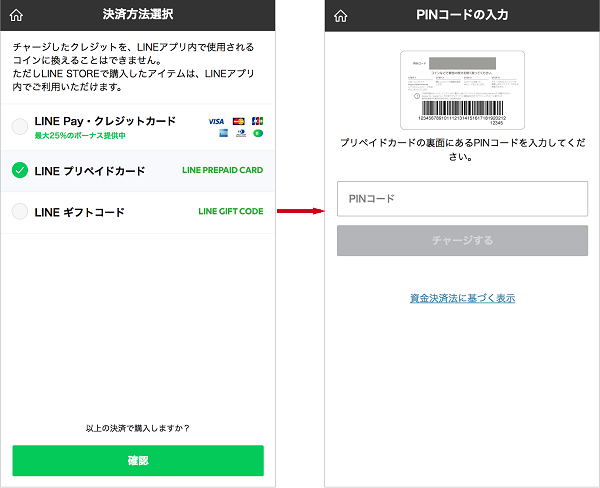Tap the grey チャージする button

click(462, 240)
